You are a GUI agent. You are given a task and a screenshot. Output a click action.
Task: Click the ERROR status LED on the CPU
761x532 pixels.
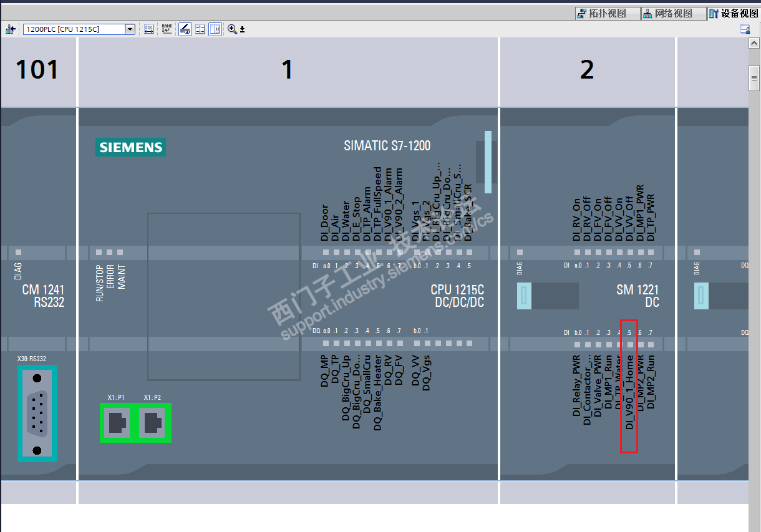pos(110,252)
